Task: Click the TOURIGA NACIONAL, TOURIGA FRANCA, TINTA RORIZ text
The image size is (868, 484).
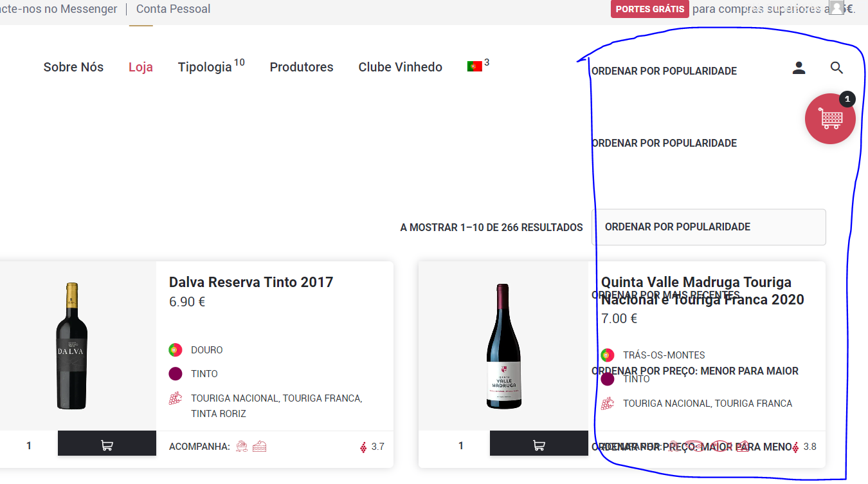Action: [276, 406]
